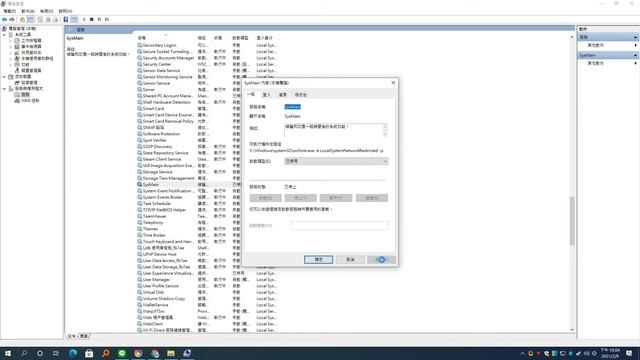Screen dimensions: 640x360
Task: Click the Export list toolbar icon
Action: [56, 19]
